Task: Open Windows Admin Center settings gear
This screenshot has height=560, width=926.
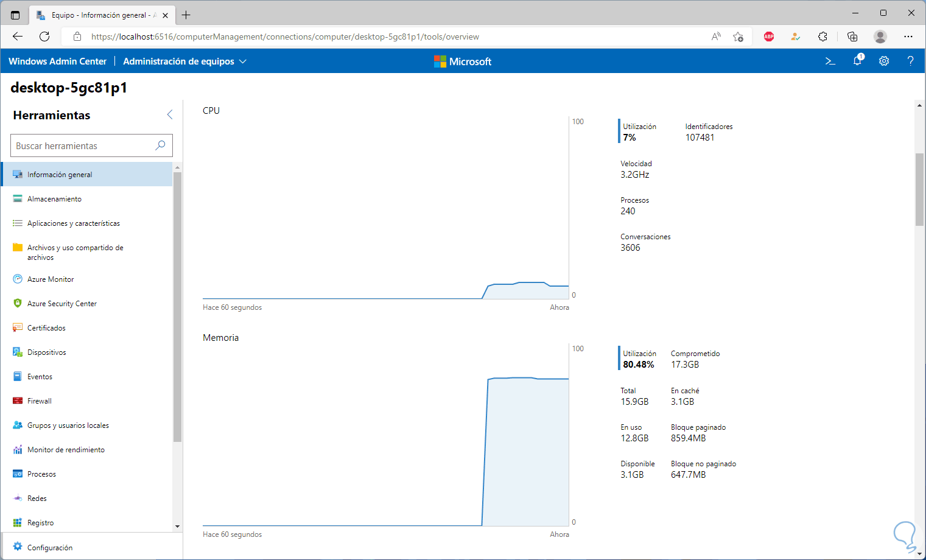Action: click(884, 61)
